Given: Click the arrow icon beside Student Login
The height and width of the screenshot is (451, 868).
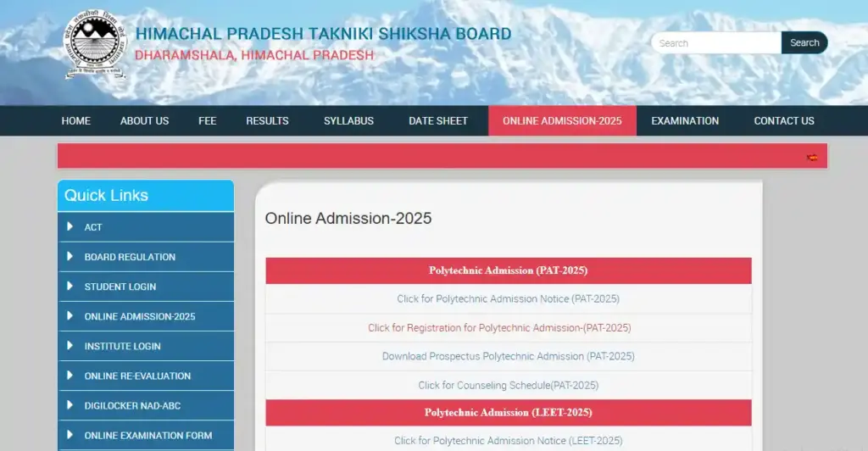Looking at the screenshot, I should tap(70, 286).
